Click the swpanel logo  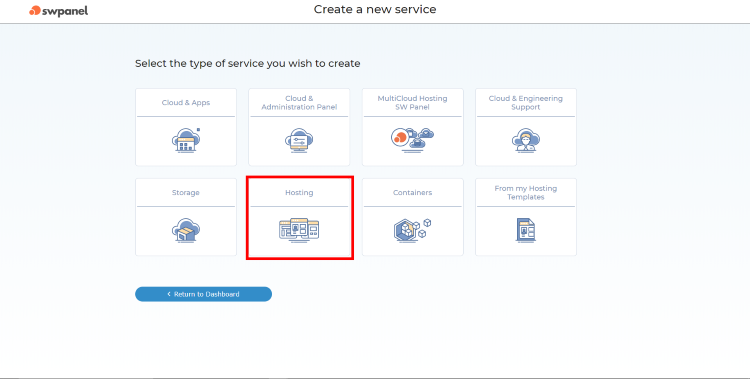click(58, 11)
